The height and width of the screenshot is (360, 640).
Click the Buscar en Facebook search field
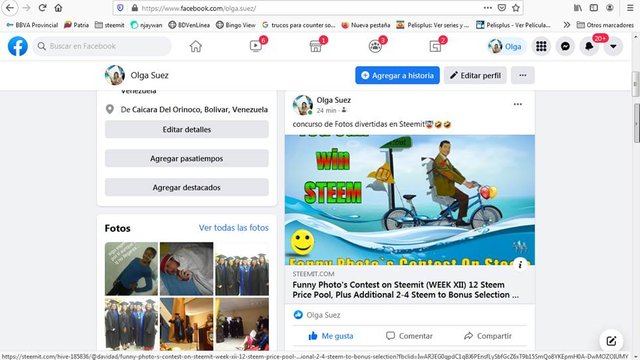102,46
